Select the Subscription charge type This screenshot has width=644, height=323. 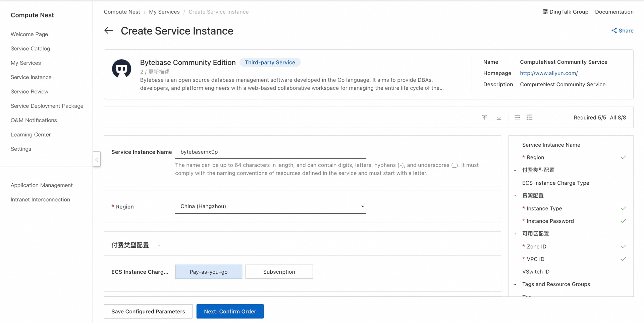coord(279,272)
